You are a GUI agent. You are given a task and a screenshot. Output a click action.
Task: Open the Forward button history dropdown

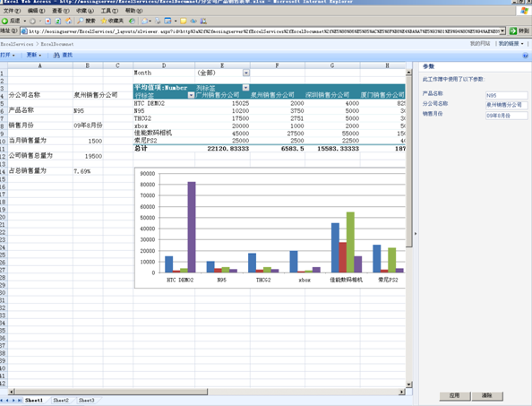[39, 21]
